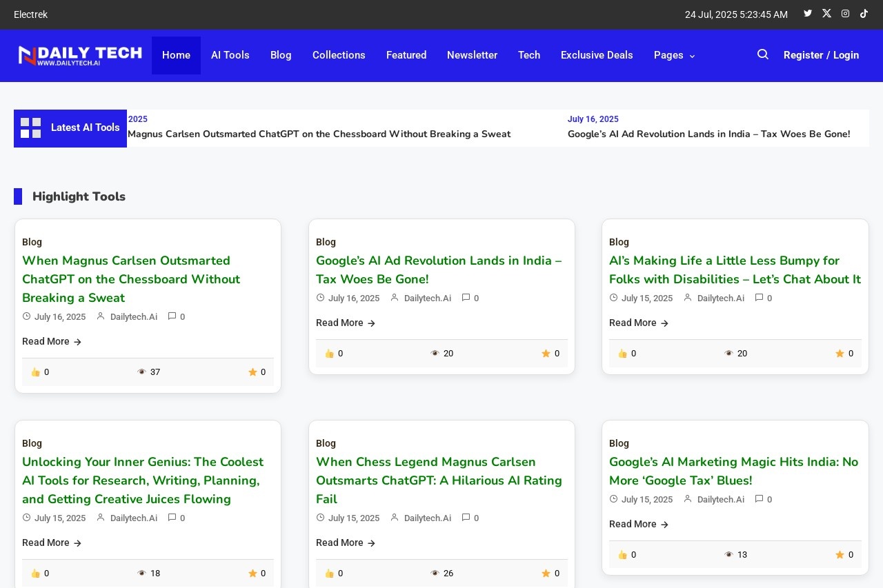Click ticker headline Magnus Carlsen Outsmarted ChatGPT

pyautogui.click(x=319, y=134)
